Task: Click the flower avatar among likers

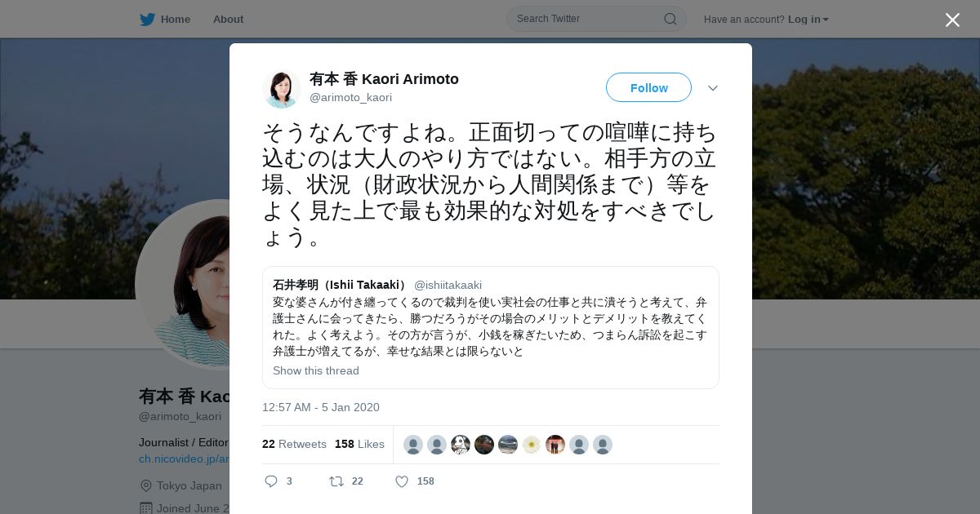Action: click(532, 445)
